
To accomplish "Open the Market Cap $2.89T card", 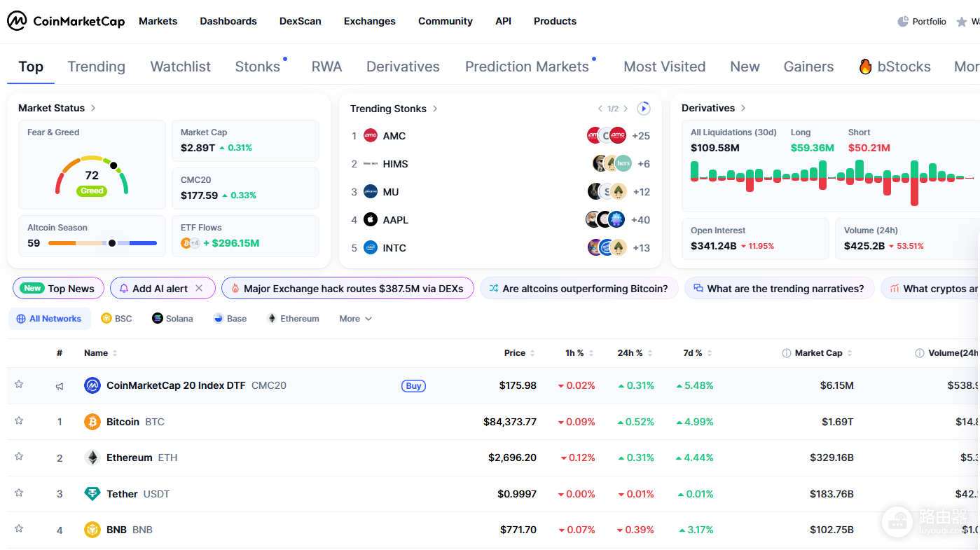I will point(245,141).
